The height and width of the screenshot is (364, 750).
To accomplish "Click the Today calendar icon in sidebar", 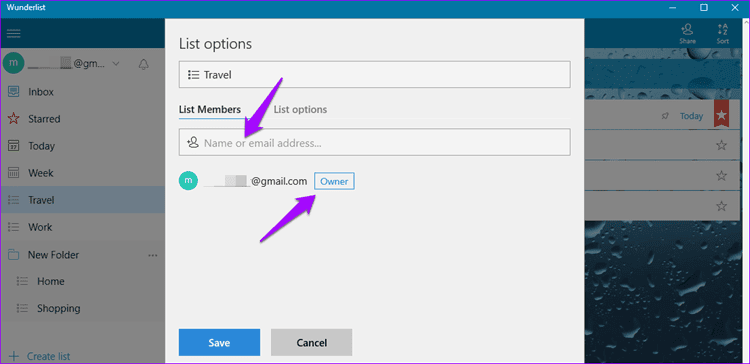I will [13, 146].
